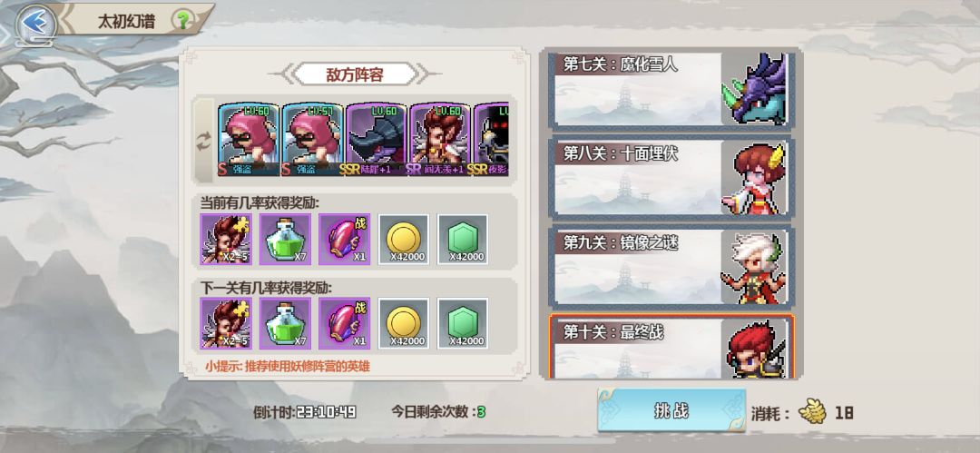This screenshot has height=453, width=980.
Task: Tap the SSR dark dragon enemy card
Action: pos(377,140)
